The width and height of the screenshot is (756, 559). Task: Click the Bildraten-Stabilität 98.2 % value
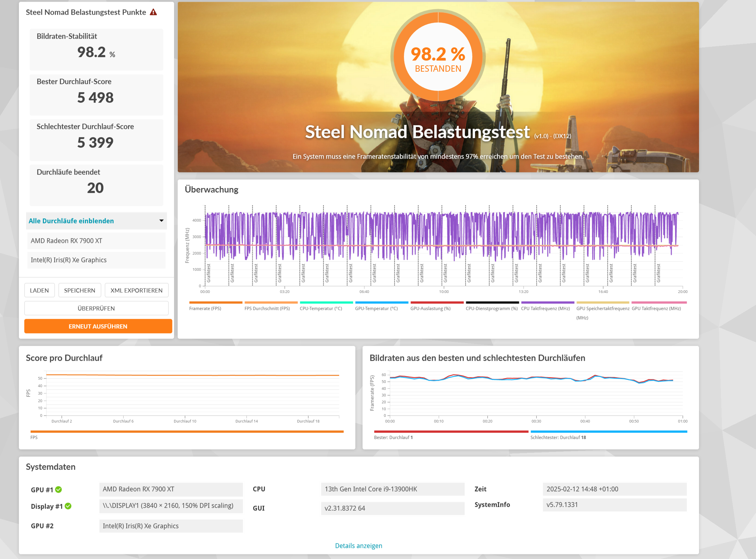[x=96, y=52]
